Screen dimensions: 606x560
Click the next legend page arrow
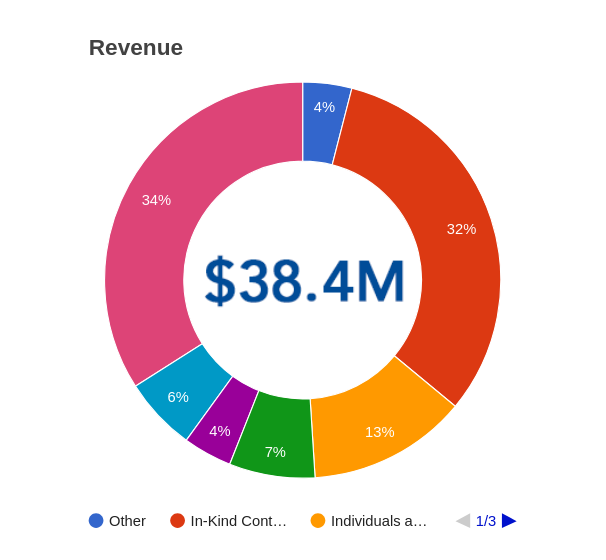click(509, 521)
